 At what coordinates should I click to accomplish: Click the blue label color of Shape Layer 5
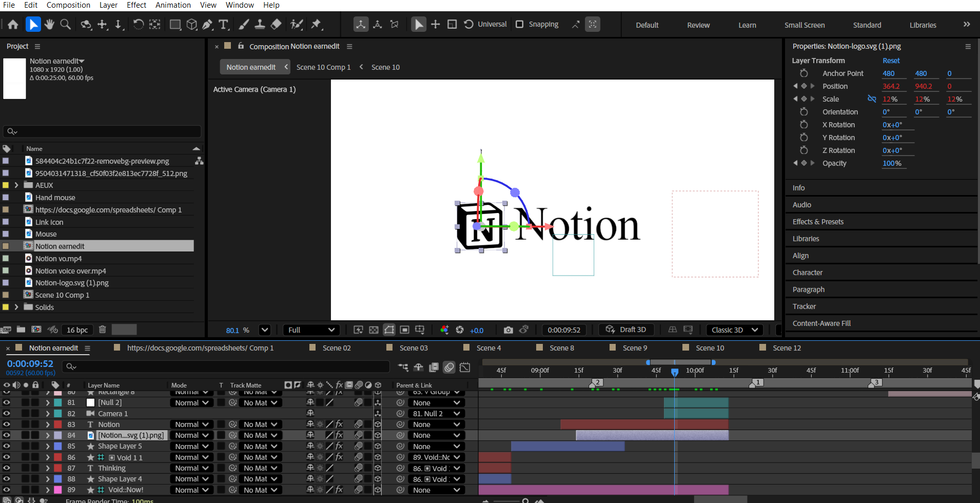(58, 447)
